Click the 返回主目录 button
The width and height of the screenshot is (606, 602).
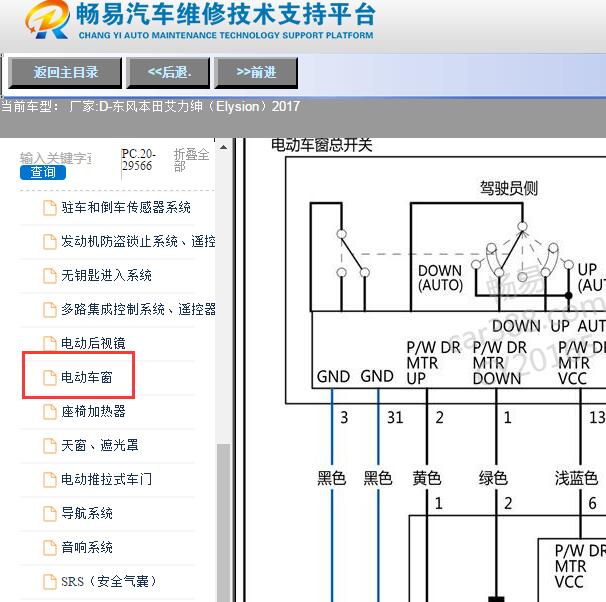(x=65, y=73)
